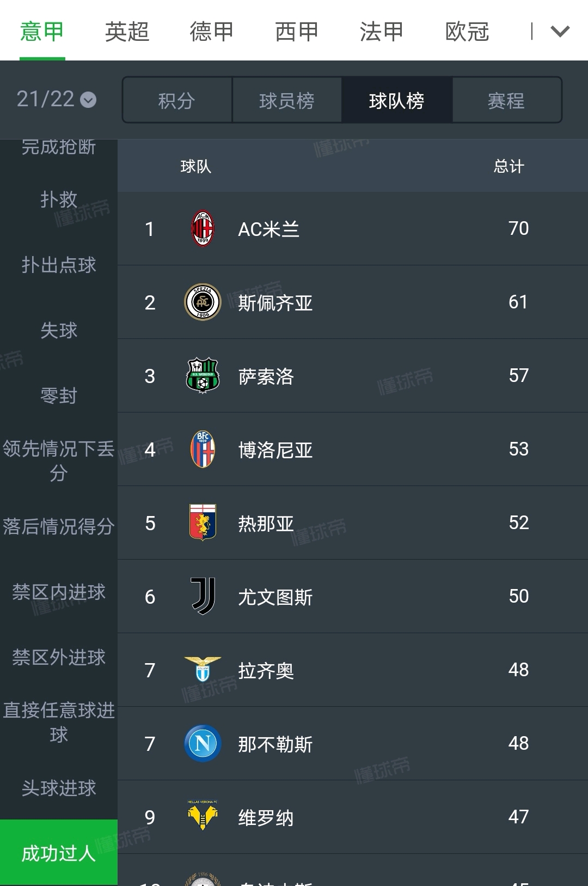The height and width of the screenshot is (886, 588).
Task: Select 头球进球 stat in sidebar
Action: click(59, 788)
